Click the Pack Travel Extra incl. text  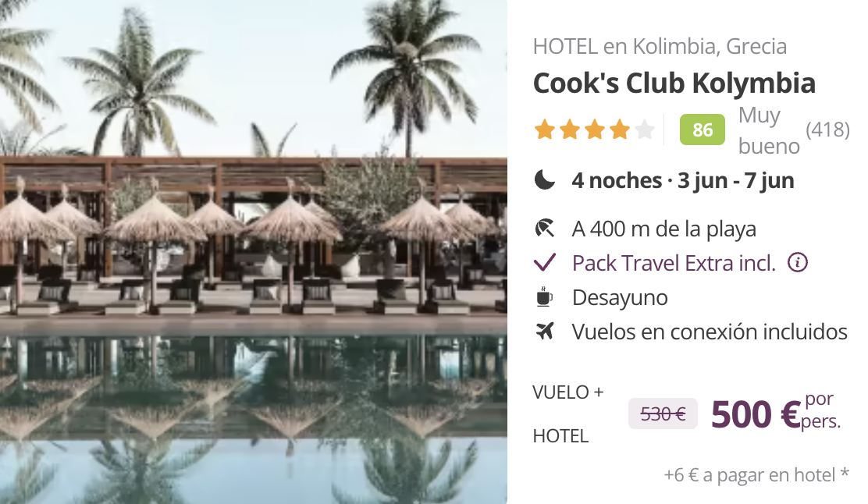(x=674, y=264)
